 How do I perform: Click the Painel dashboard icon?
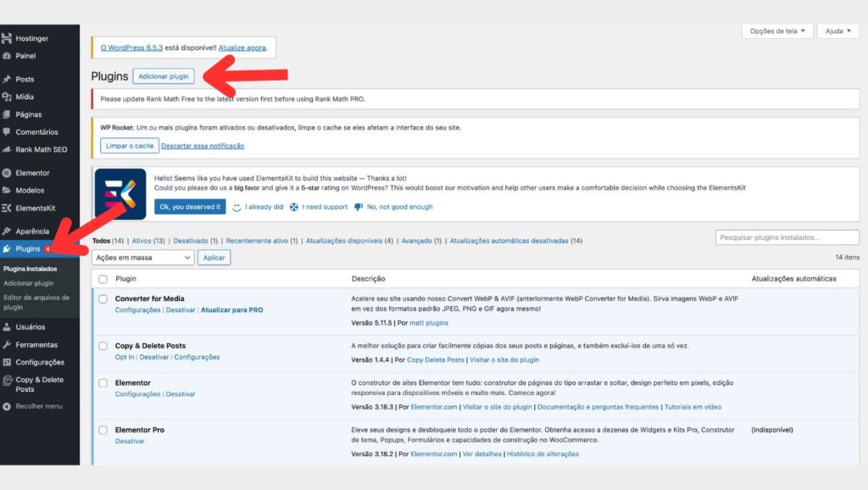point(7,56)
